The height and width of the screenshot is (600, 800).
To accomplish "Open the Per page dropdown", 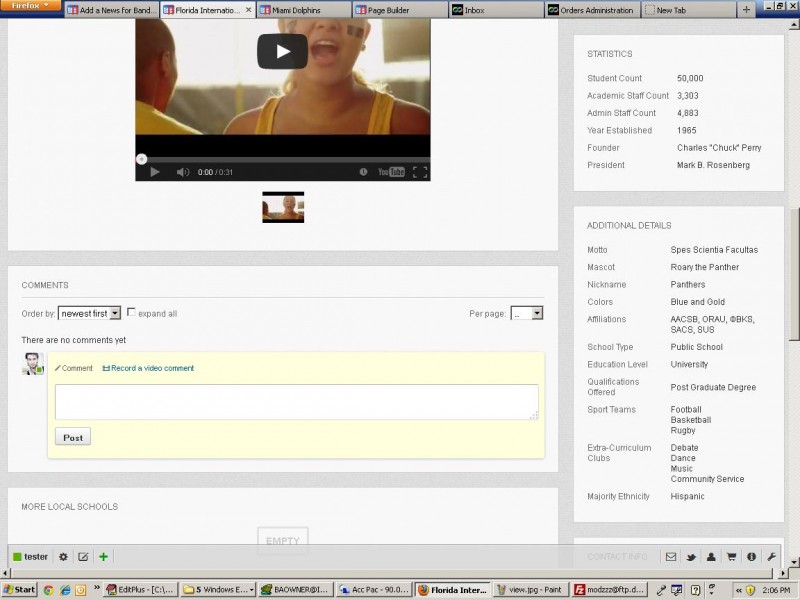I will (x=527, y=313).
